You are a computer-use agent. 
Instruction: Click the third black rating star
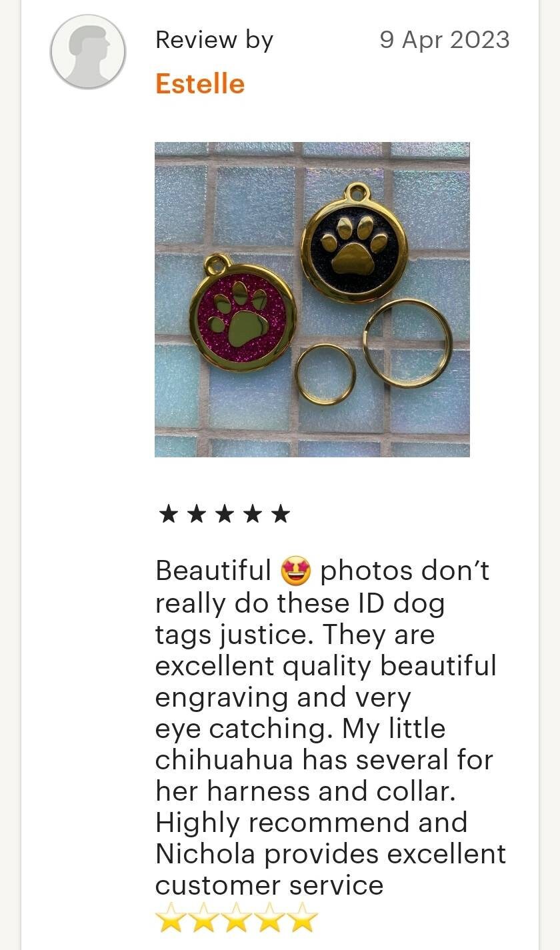coord(224,513)
